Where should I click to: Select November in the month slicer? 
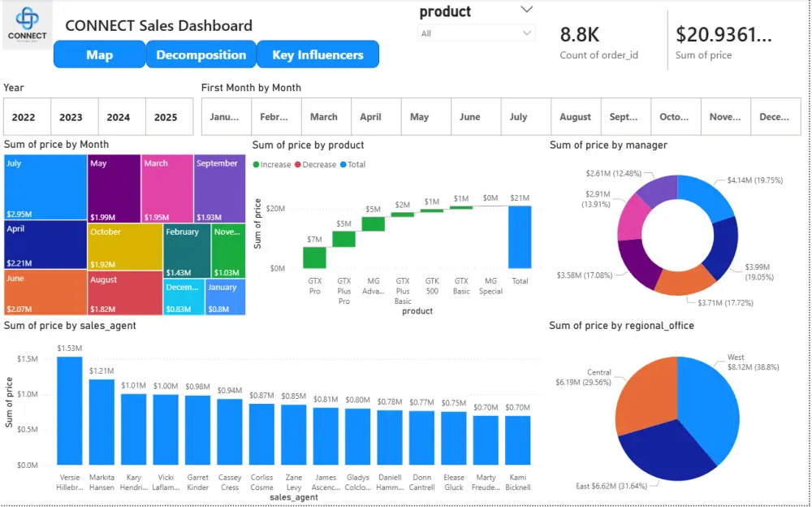point(725,117)
